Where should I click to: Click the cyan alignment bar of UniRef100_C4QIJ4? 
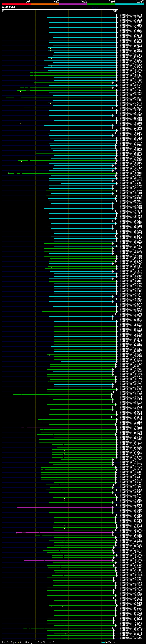tap(83, 417)
